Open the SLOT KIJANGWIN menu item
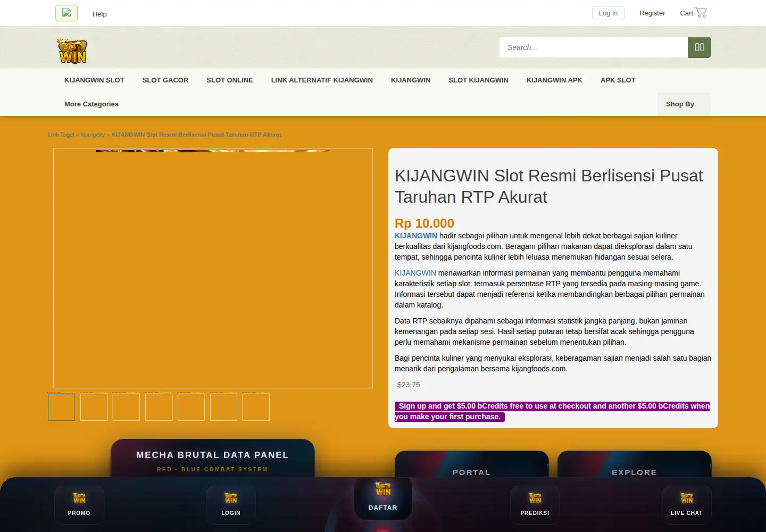The height and width of the screenshot is (532, 766). [x=478, y=80]
